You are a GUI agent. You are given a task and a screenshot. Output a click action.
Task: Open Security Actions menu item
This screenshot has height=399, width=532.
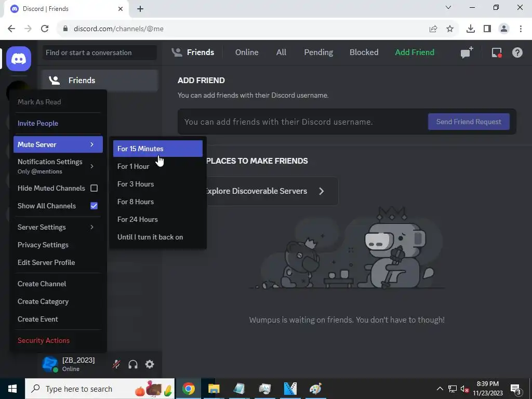tap(58, 340)
